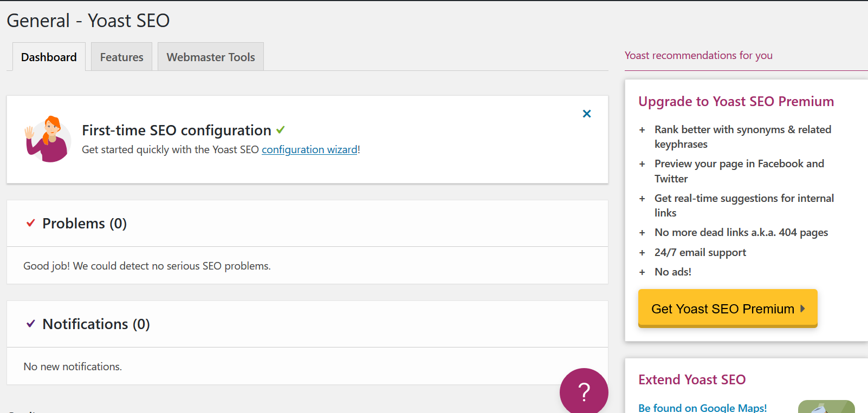Click the Yoast assistant avatar illustration
The width and height of the screenshot is (868, 413).
pyautogui.click(x=48, y=139)
